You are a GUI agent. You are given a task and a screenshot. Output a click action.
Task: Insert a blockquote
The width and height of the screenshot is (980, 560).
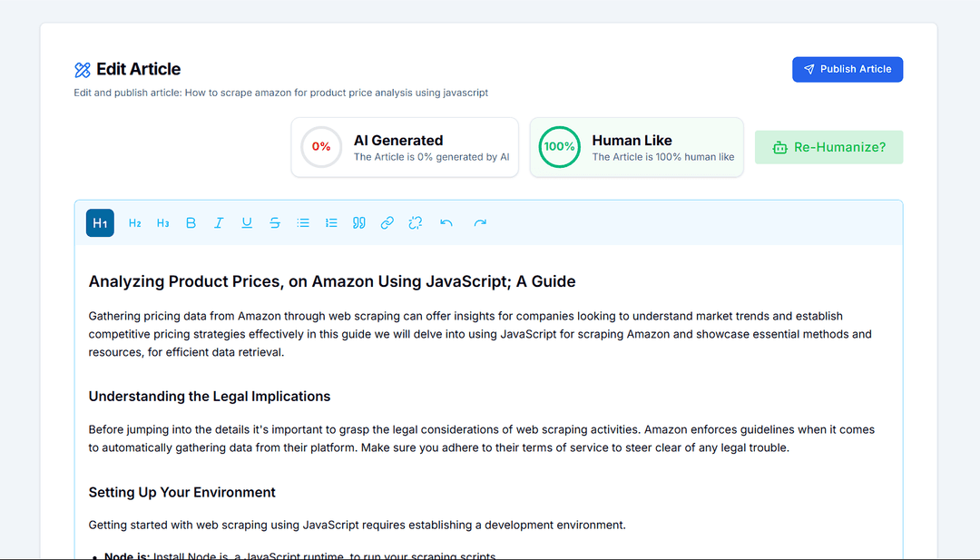[x=359, y=223]
